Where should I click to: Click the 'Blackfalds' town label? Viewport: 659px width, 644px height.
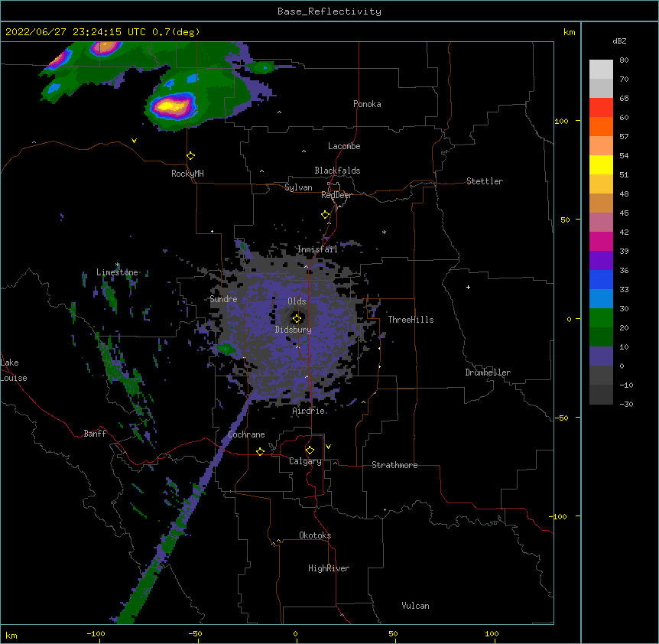click(337, 171)
